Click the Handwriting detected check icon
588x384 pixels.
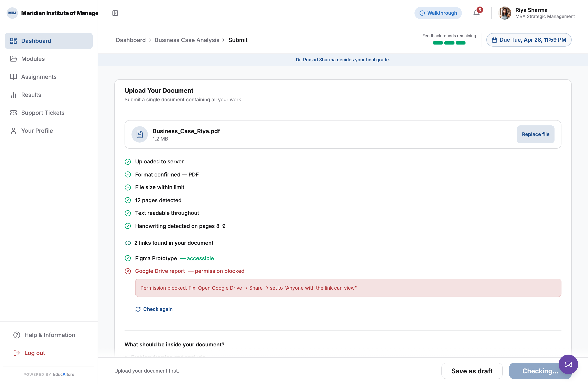coord(128,226)
